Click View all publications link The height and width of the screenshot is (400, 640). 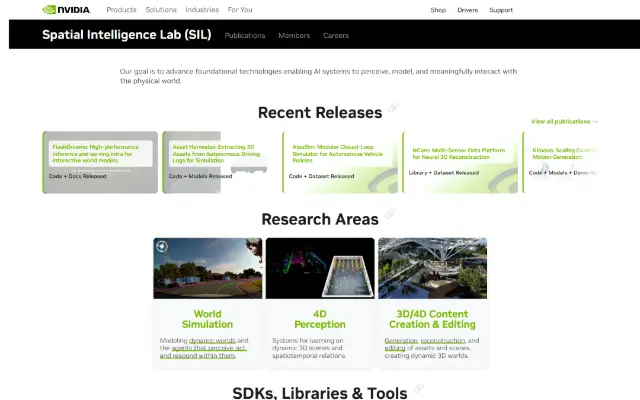tap(564, 122)
